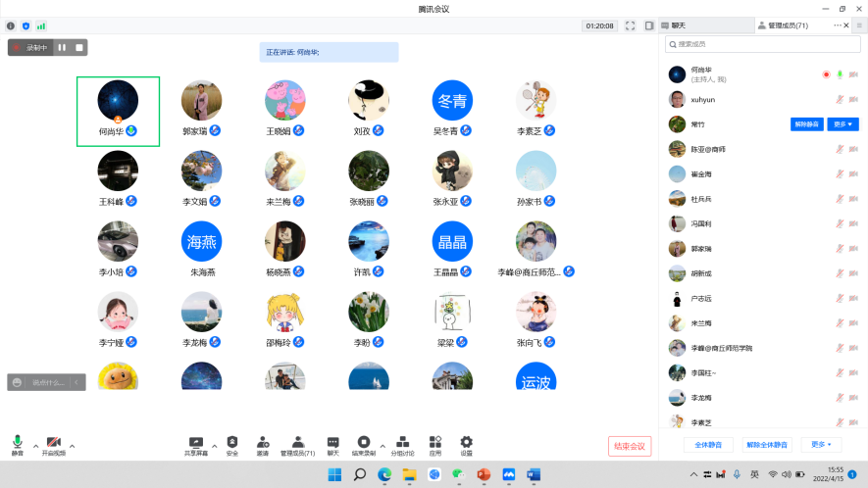Open the 共享屏幕 (share screen) tool

coord(195,443)
